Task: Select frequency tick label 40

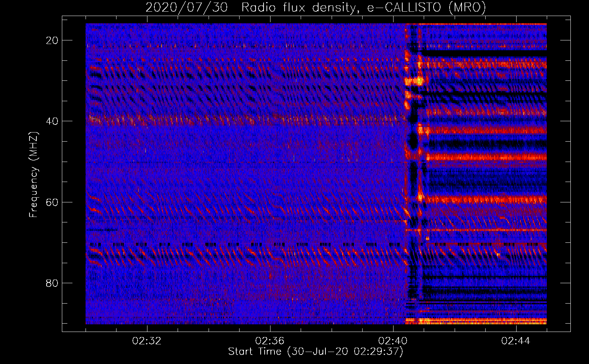Action: click(x=52, y=121)
